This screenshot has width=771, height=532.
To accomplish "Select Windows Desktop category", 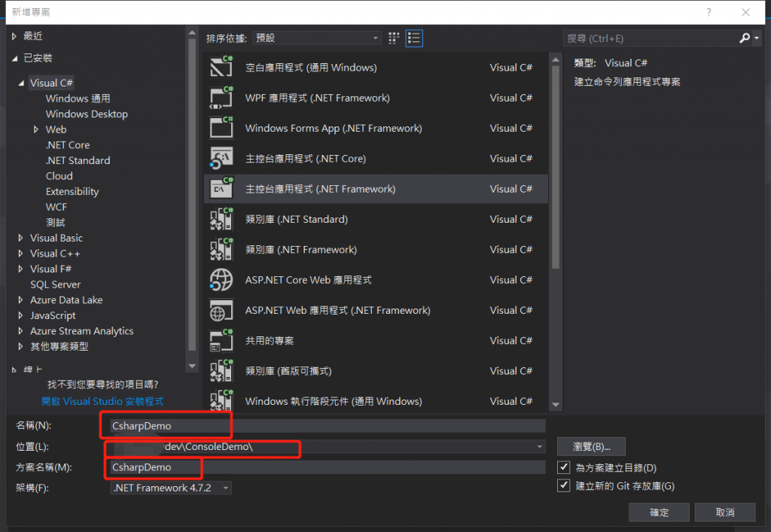I will pyautogui.click(x=87, y=114).
